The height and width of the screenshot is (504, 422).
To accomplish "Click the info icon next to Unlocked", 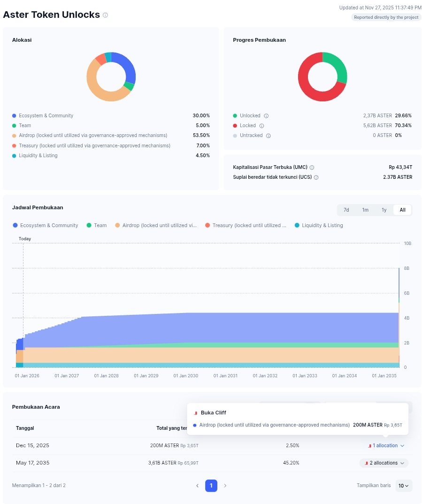I will coord(266,116).
